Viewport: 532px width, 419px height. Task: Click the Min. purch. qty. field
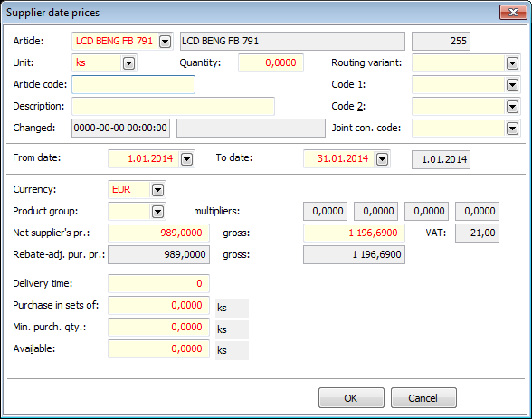159,327
